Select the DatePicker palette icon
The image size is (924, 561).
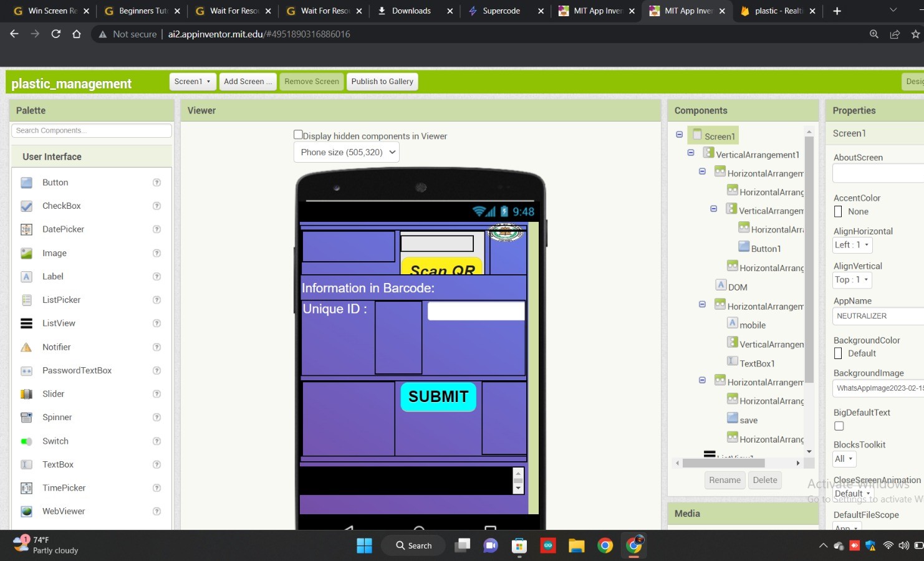coord(26,229)
